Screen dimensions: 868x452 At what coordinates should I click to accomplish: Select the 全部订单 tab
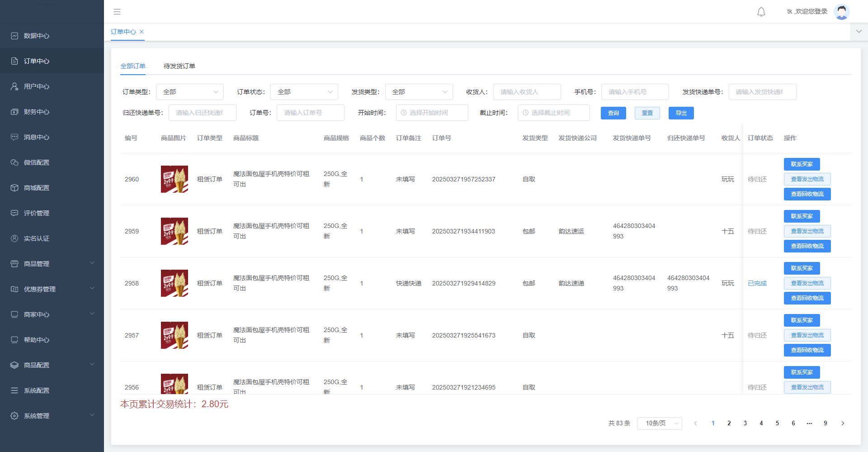click(133, 66)
